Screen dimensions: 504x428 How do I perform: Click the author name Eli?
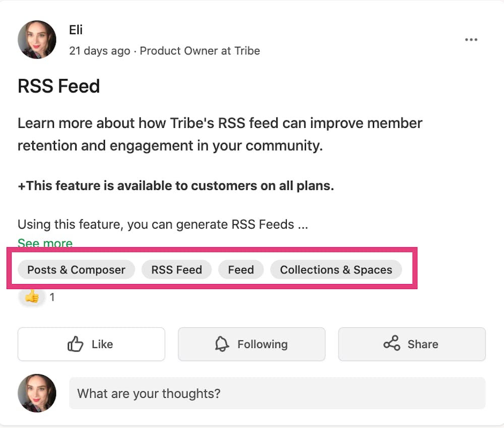[76, 30]
